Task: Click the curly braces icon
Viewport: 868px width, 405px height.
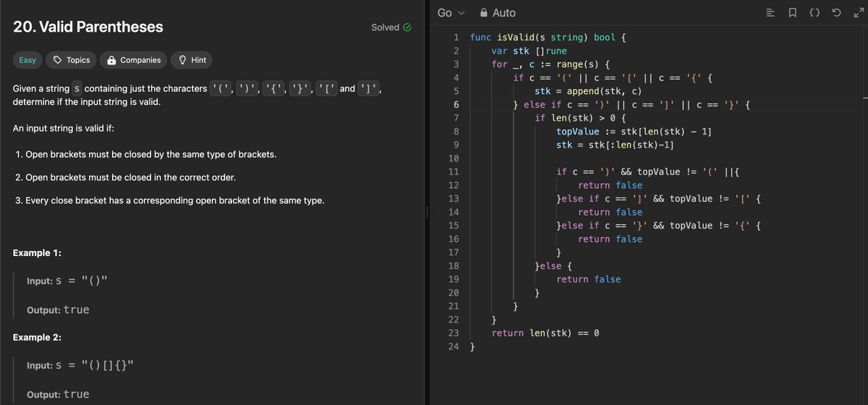Action: (815, 12)
